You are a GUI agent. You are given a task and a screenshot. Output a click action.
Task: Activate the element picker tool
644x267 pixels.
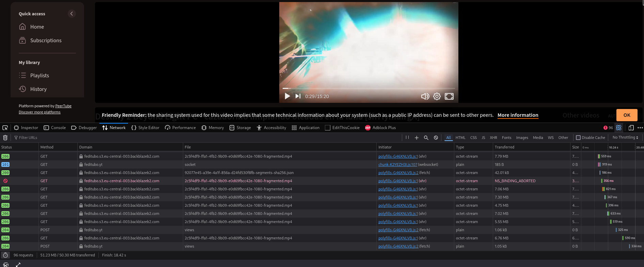5,128
